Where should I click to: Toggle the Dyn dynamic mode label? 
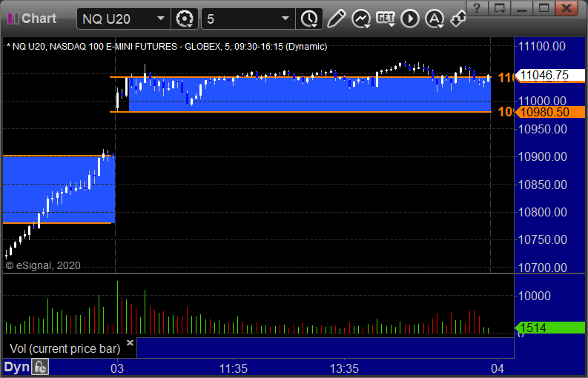point(16,367)
